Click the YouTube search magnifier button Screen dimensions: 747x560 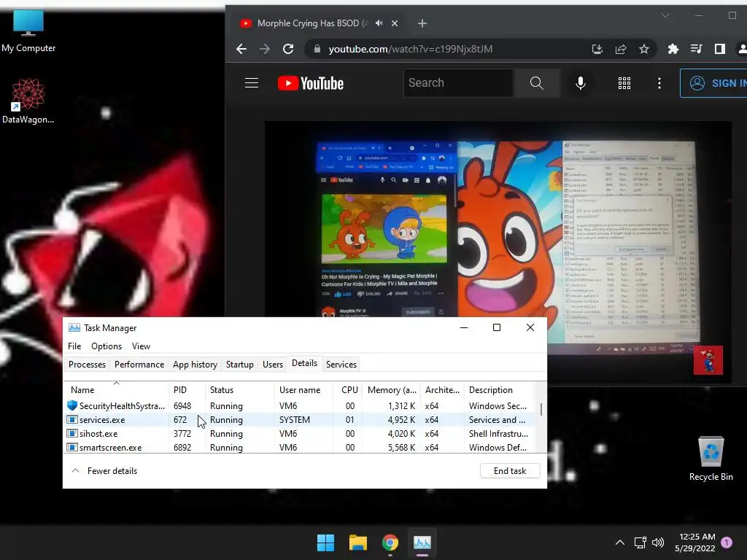(x=536, y=83)
